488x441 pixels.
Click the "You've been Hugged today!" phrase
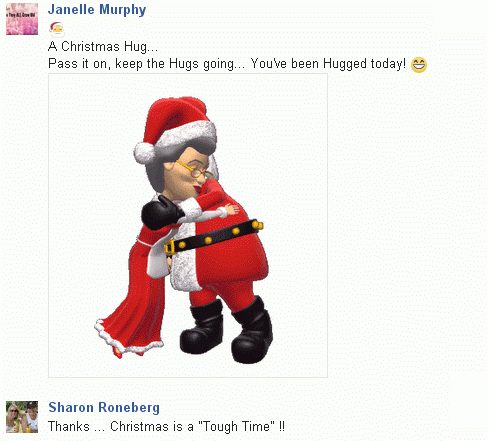coord(328,63)
